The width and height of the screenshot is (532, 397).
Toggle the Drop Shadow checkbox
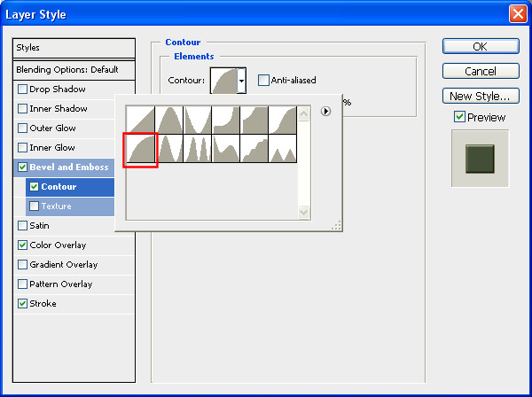pos(22,90)
